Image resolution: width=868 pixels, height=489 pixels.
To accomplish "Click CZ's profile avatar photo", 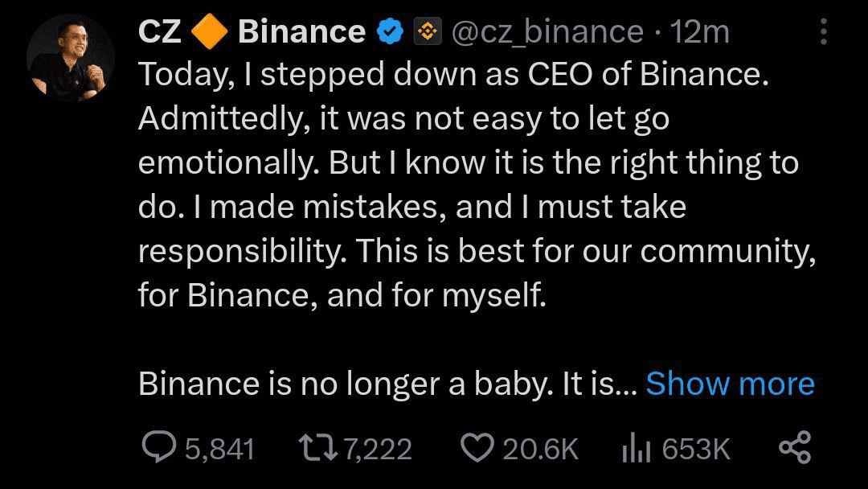I will point(71,52).
